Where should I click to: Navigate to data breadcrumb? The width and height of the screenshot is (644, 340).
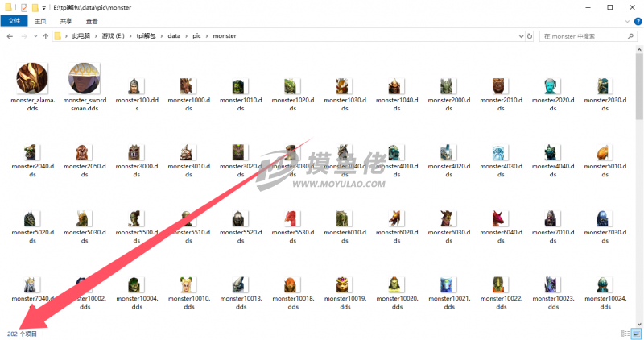click(174, 36)
